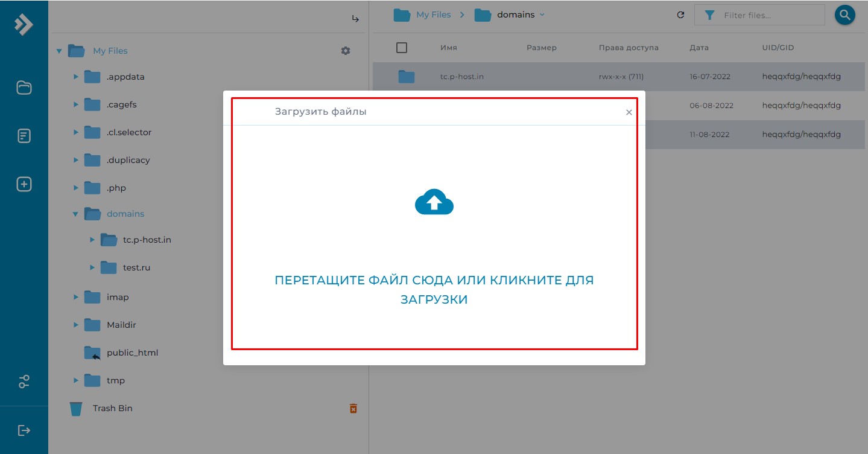Select test.ru in the tree
This screenshot has height=454, width=868.
click(136, 267)
